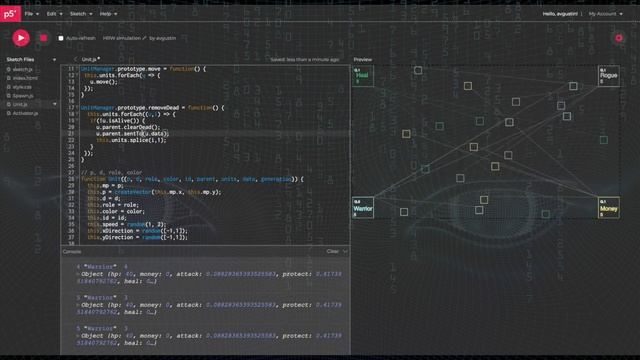The height and width of the screenshot is (360, 640).
Task: Enable the Auto-refresh checkbox
Action: [x=61, y=38]
